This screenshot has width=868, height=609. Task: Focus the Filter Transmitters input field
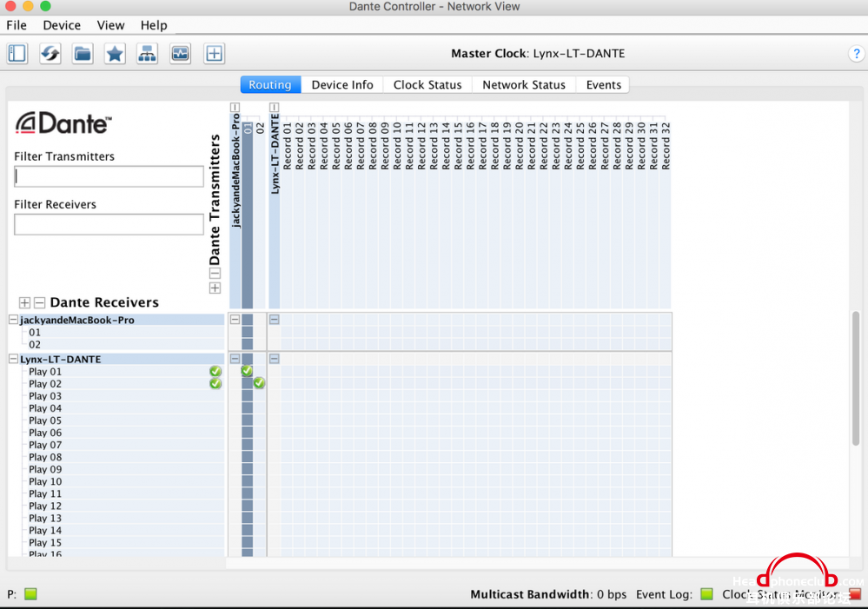pyautogui.click(x=109, y=176)
